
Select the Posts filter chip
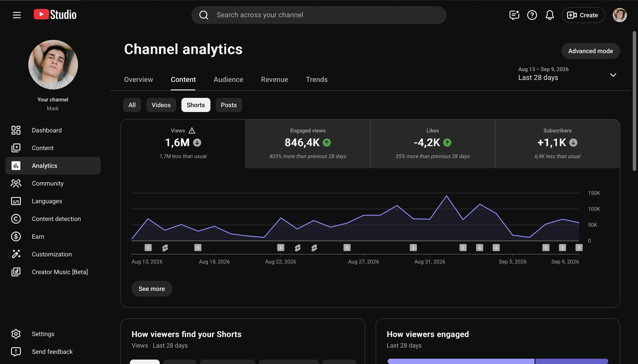(x=229, y=105)
